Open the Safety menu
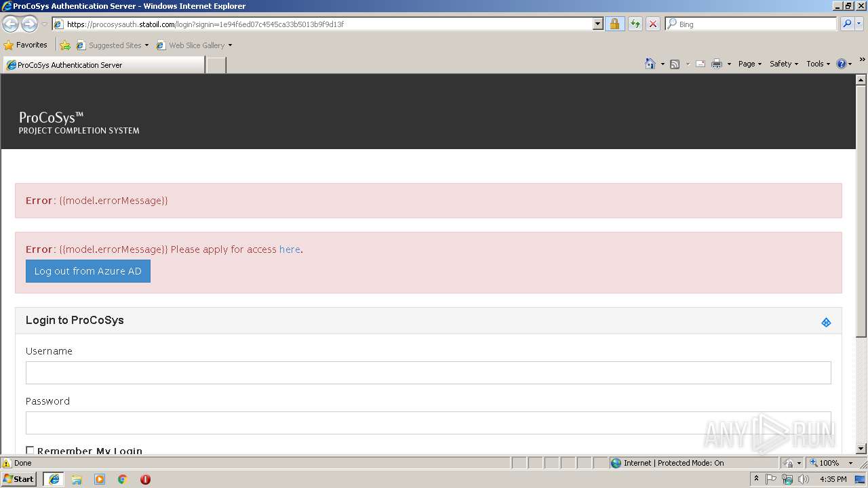The height and width of the screenshot is (488, 868). click(784, 64)
